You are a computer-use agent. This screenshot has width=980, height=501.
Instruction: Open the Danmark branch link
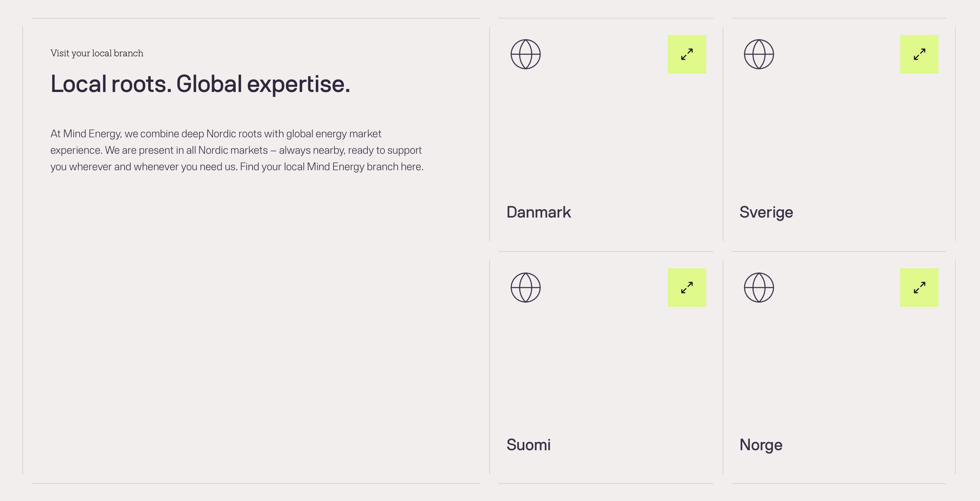538,212
